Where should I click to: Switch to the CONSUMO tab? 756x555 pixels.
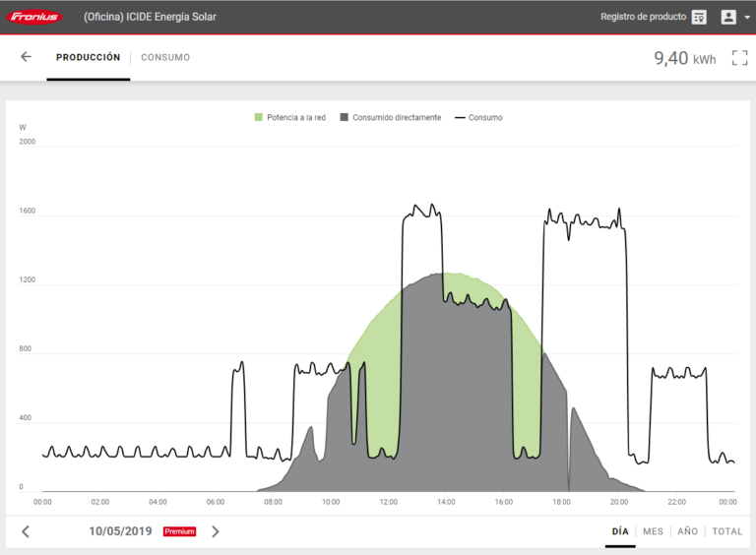[x=165, y=57]
